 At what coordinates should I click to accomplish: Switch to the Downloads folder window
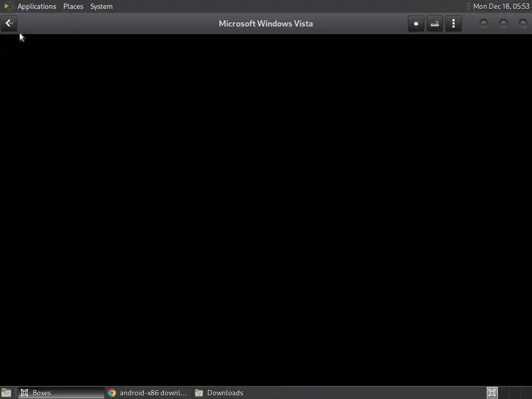(236, 393)
